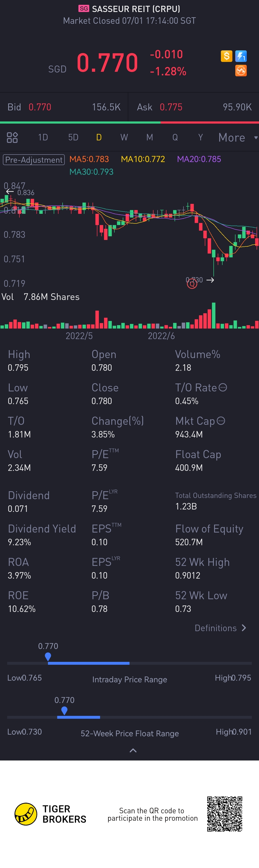The image size is (259, 868).
Task: Tap the Bid price 0.770
Action: 40,107
